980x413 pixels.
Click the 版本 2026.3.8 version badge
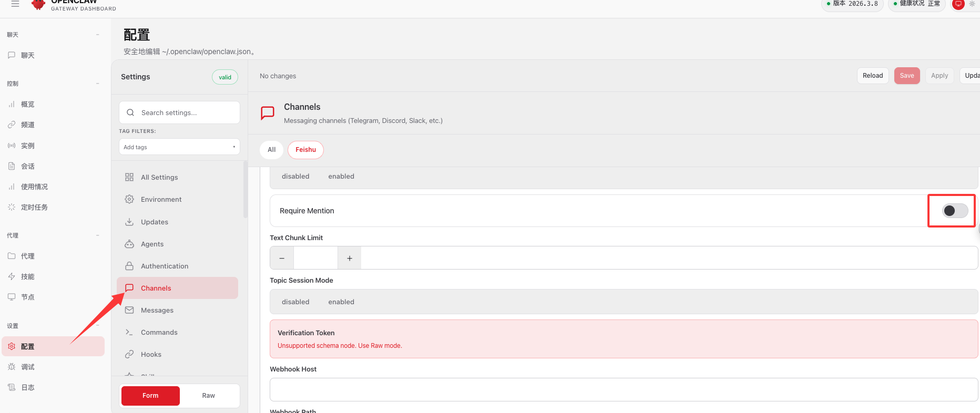click(852, 4)
